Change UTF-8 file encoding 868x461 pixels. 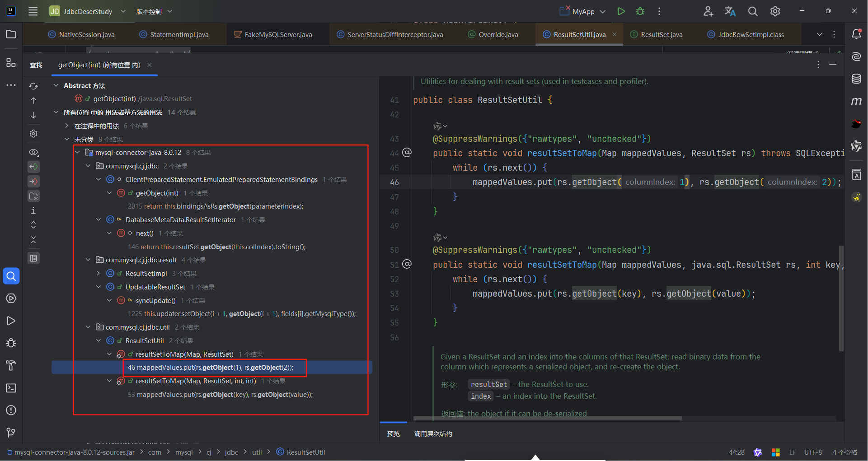(x=813, y=452)
